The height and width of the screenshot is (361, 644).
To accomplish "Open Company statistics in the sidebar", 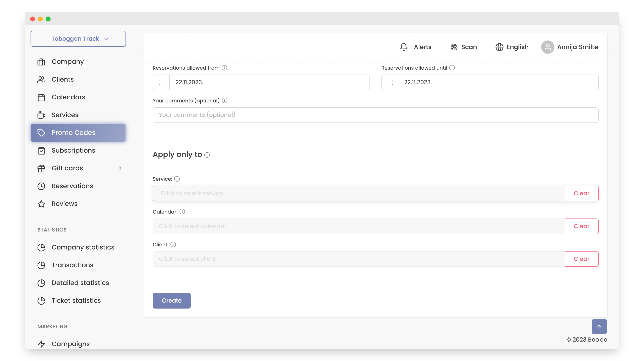I will point(83,247).
